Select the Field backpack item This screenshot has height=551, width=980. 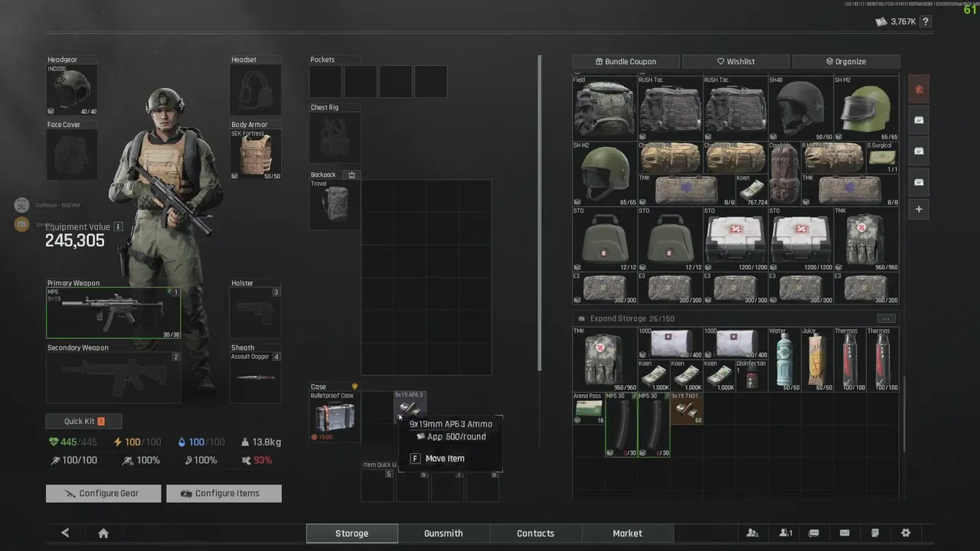[x=605, y=107]
